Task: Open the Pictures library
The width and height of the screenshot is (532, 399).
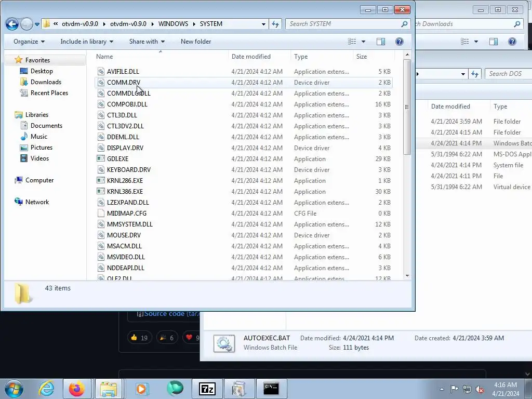Action: tap(42, 147)
